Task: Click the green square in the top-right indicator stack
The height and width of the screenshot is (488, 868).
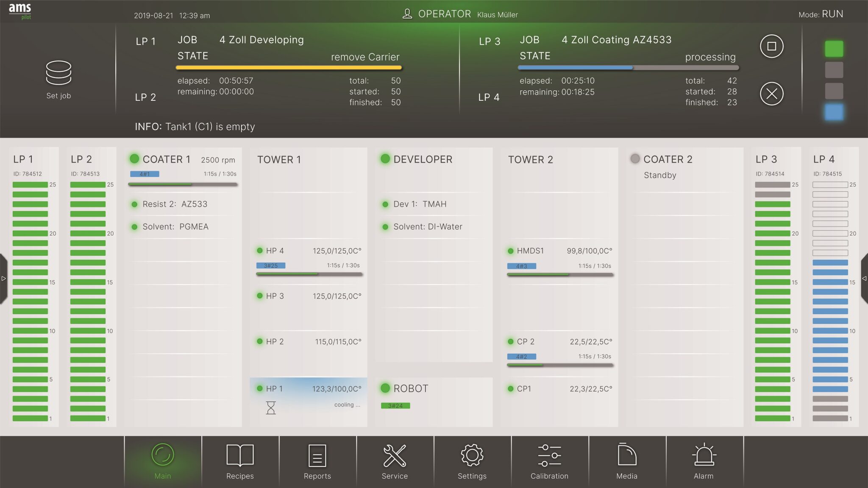Action: point(833,48)
